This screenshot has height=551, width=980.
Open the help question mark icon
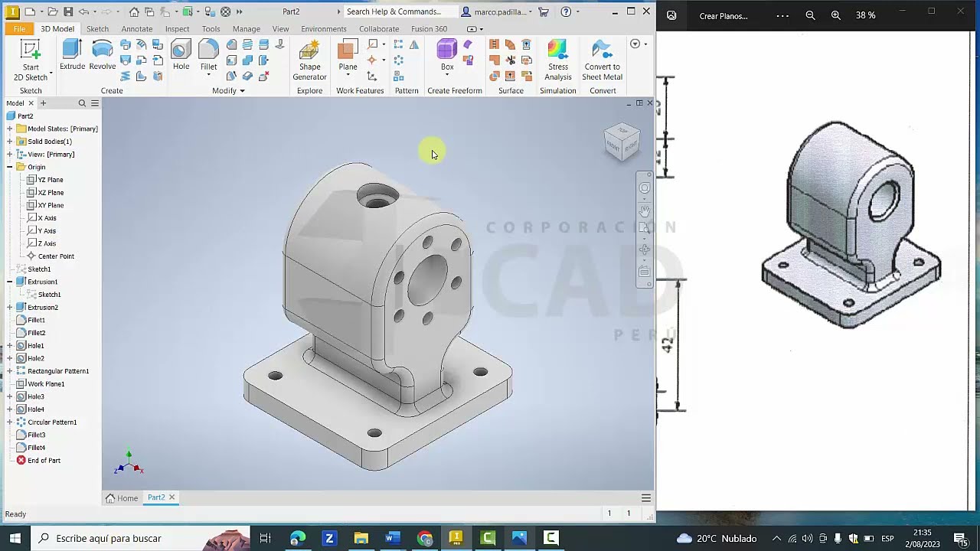pos(566,11)
